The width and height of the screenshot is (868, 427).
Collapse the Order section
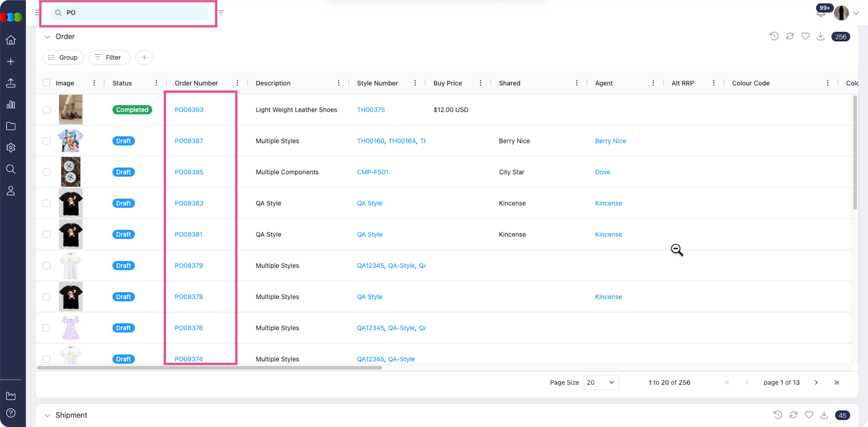pos(47,37)
